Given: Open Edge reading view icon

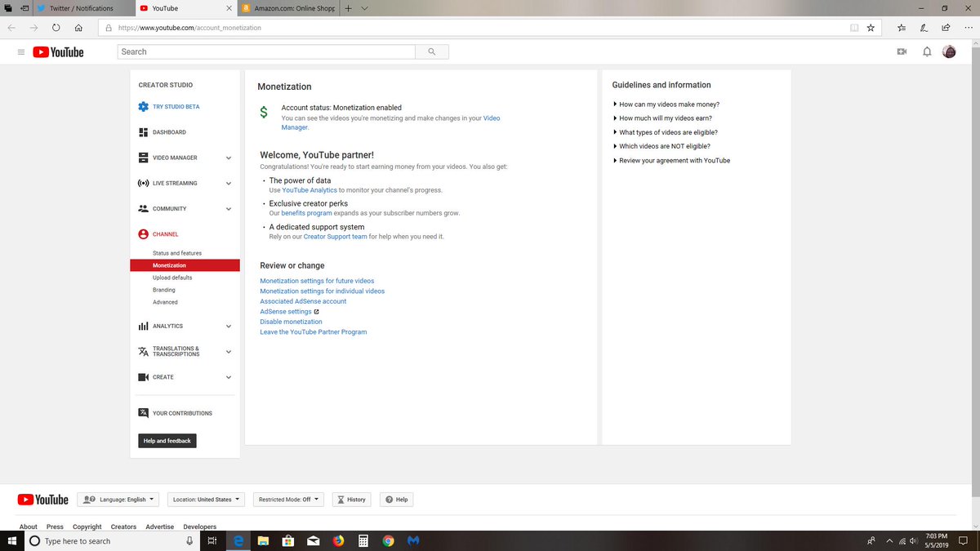Looking at the screenshot, I should pyautogui.click(x=854, y=27).
